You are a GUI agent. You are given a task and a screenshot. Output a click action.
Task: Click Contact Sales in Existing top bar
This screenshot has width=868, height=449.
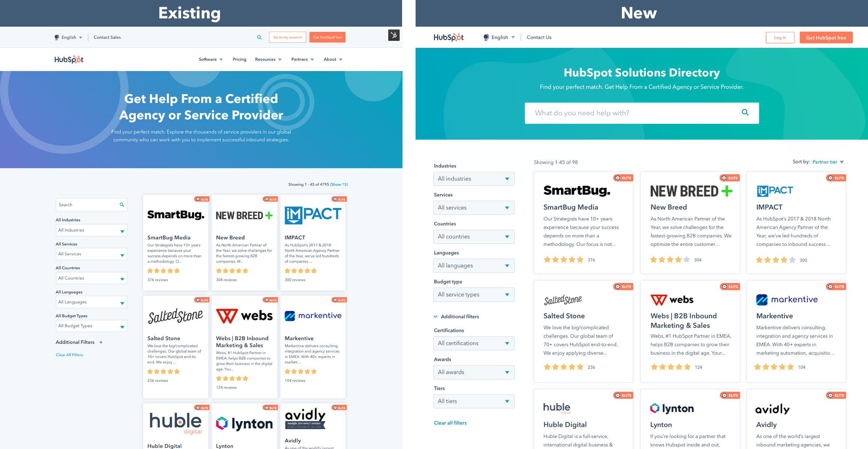[107, 37]
